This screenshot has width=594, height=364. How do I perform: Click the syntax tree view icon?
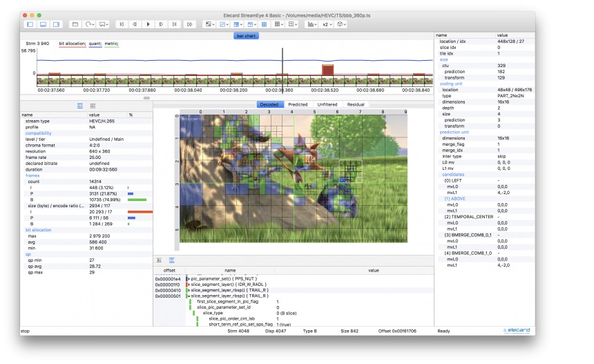click(x=171, y=260)
